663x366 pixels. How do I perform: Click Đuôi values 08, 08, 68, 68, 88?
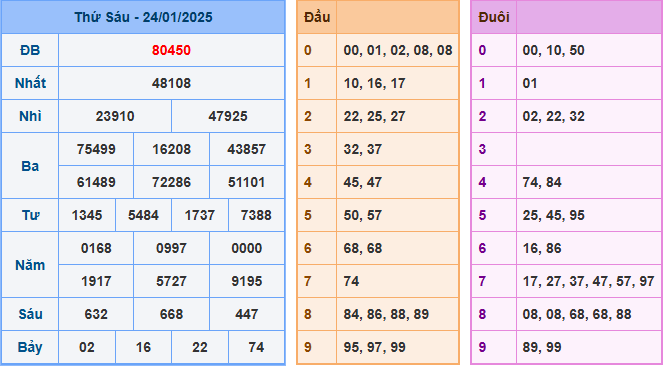pyautogui.click(x=577, y=314)
